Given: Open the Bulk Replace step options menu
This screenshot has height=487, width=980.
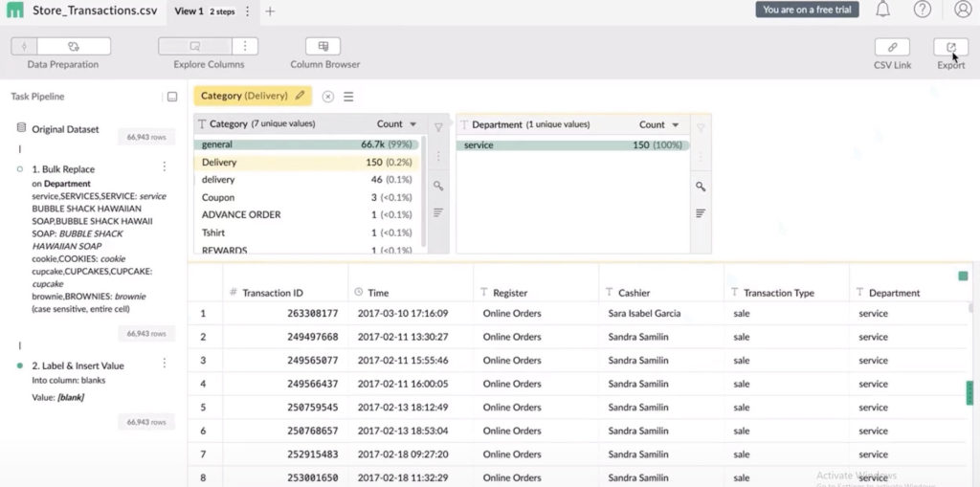Looking at the screenshot, I should (164, 167).
